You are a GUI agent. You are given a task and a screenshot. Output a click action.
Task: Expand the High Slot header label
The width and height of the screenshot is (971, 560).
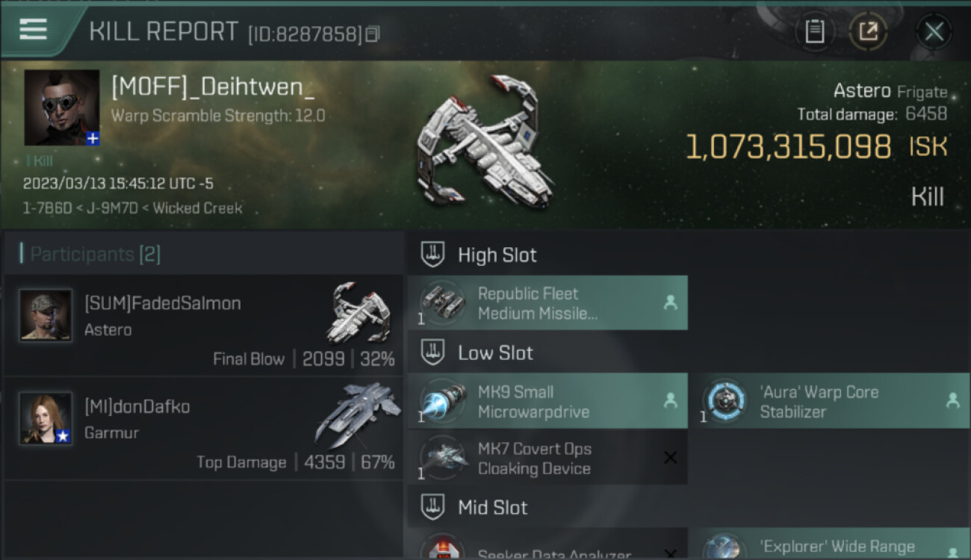coord(497,255)
